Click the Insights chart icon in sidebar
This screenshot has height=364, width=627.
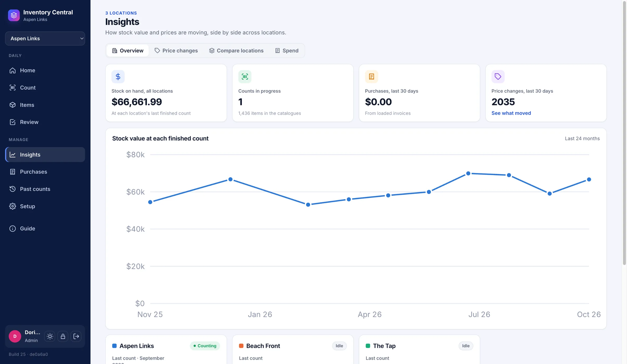(x=13, y=154)
